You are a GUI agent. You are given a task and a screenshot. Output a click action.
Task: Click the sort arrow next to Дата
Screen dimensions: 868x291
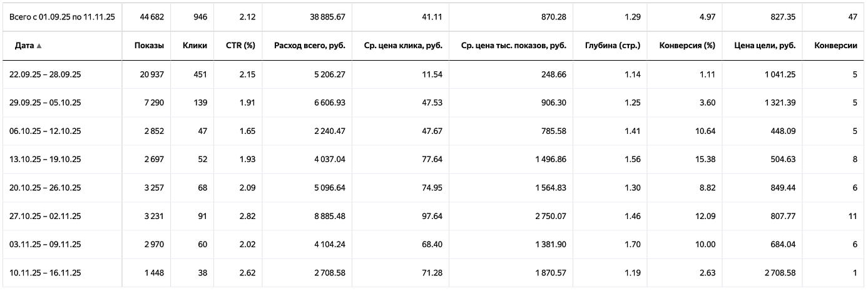click(39, 46)
